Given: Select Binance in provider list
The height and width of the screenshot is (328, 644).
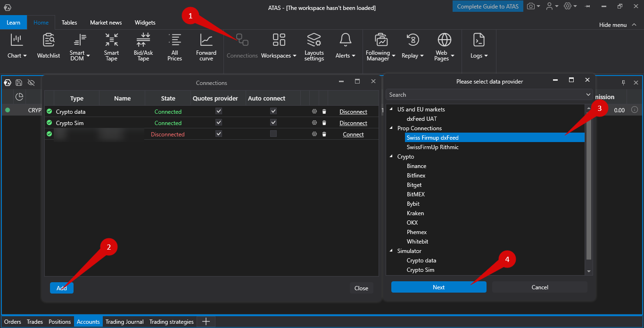Looking at the screenshot, I should (x=417, y=166).
